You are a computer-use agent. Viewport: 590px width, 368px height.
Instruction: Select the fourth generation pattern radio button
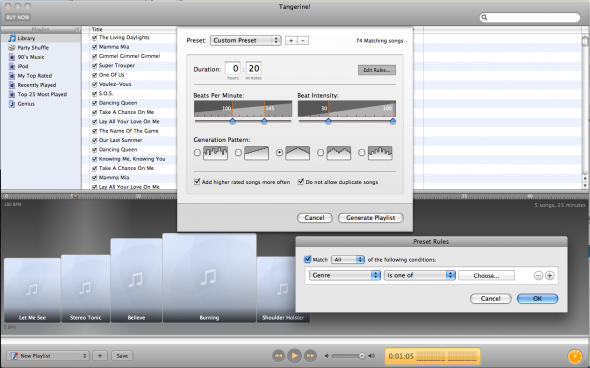coord(320,153)
